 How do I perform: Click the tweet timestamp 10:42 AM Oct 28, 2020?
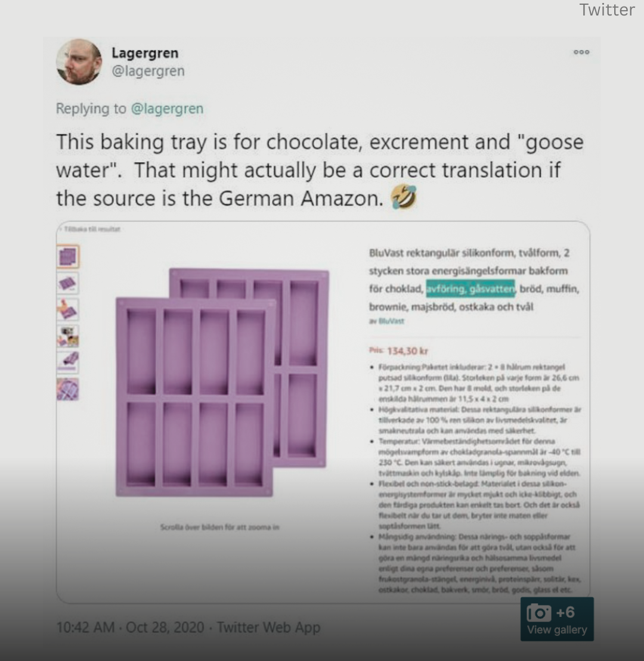pyautogui.click(x=130, y=627)
